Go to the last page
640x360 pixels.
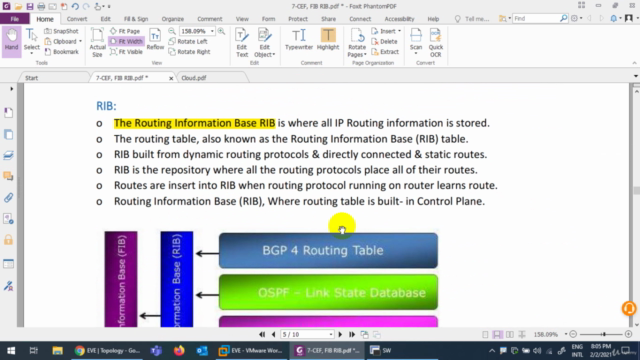pos(352,334)
